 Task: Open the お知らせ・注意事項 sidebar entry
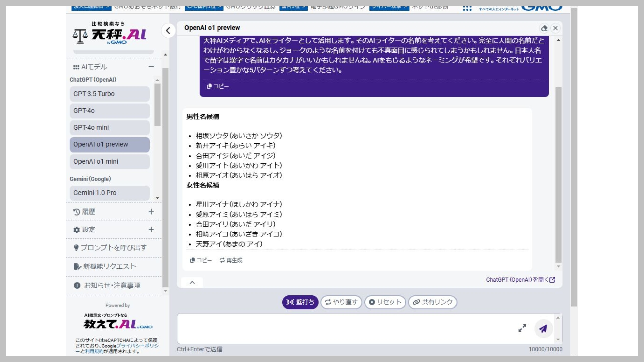click(x=111, y=285)
